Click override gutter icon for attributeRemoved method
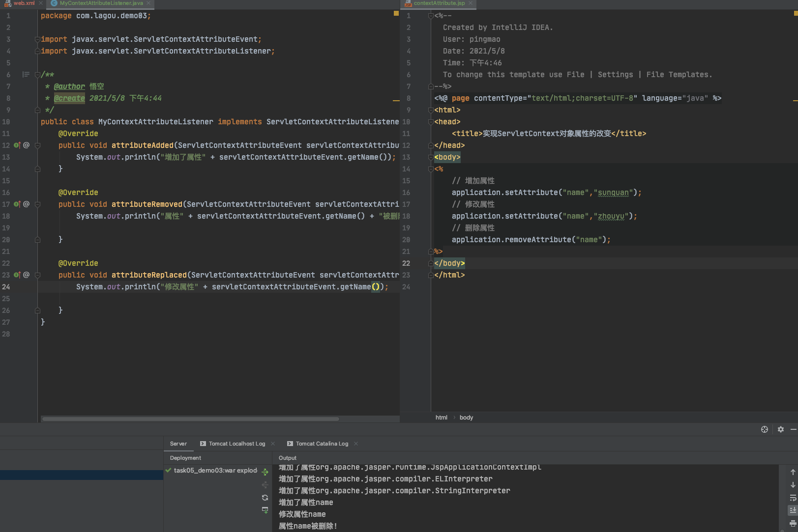 [x=17, y=204]
